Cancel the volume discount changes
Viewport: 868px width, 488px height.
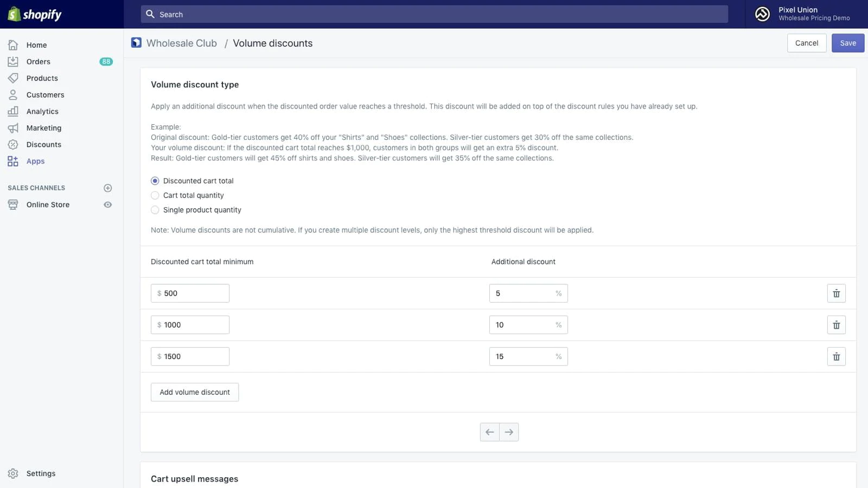click(x=806, y=43)
